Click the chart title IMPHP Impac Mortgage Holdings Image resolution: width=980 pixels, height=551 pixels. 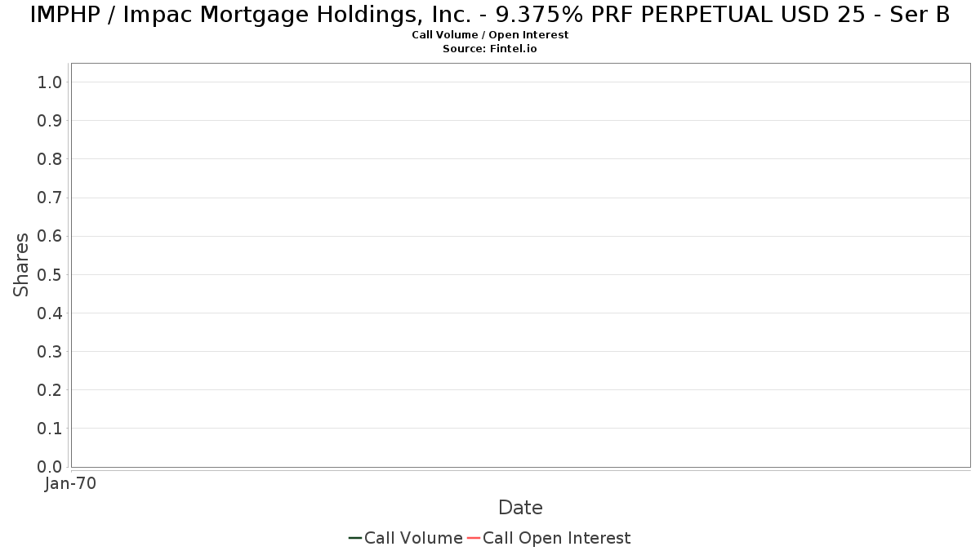click(490, 15)
